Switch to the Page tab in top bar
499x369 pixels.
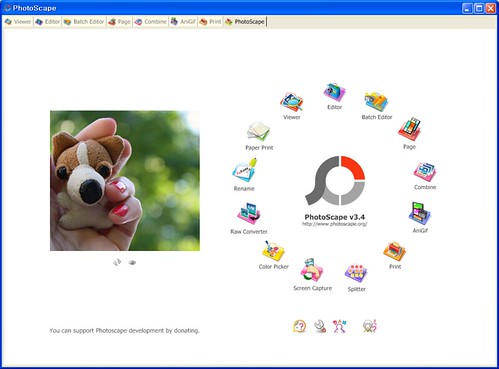119,22
